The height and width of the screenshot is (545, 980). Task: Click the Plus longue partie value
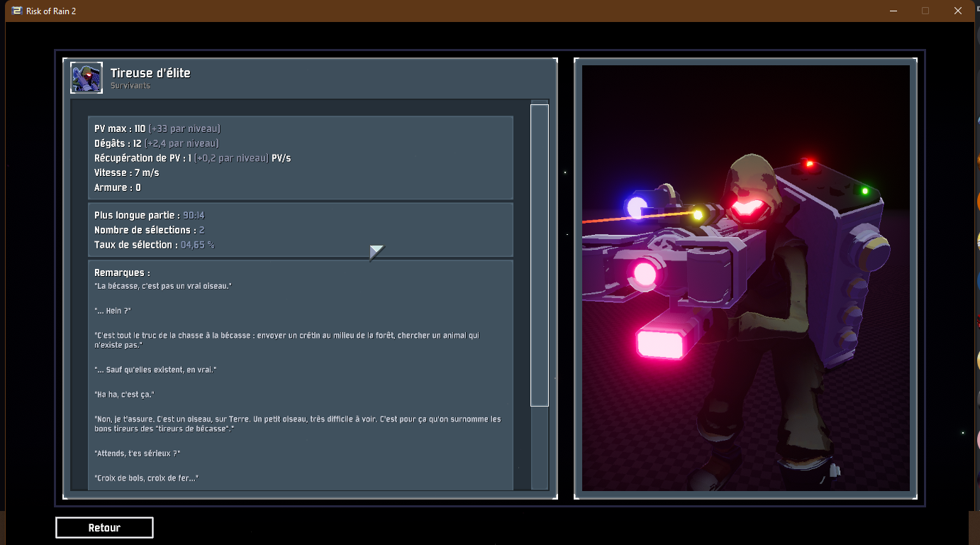(194, 215)
